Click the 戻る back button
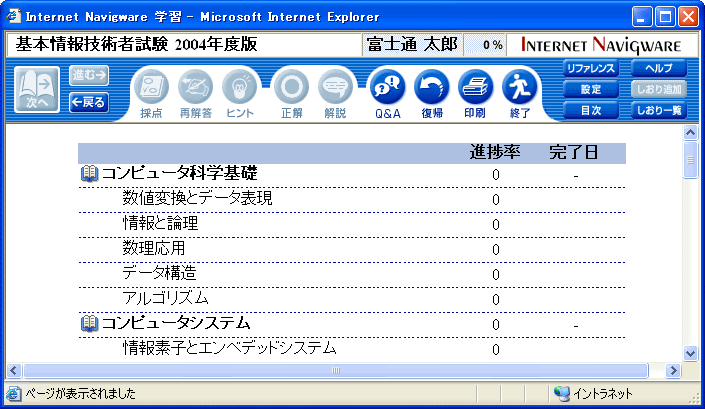The image size is (705, 409). tap(89, 102)
